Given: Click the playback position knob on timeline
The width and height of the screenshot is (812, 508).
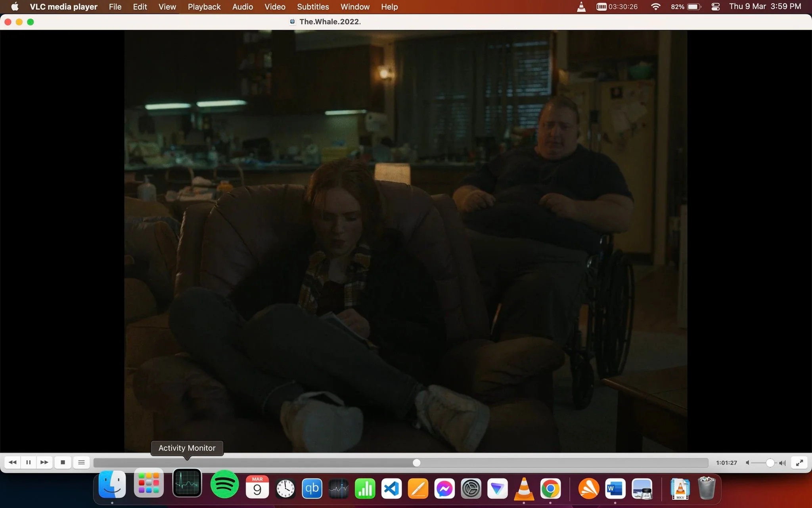Looking at the screenshot, I should [x=416, y=463].
